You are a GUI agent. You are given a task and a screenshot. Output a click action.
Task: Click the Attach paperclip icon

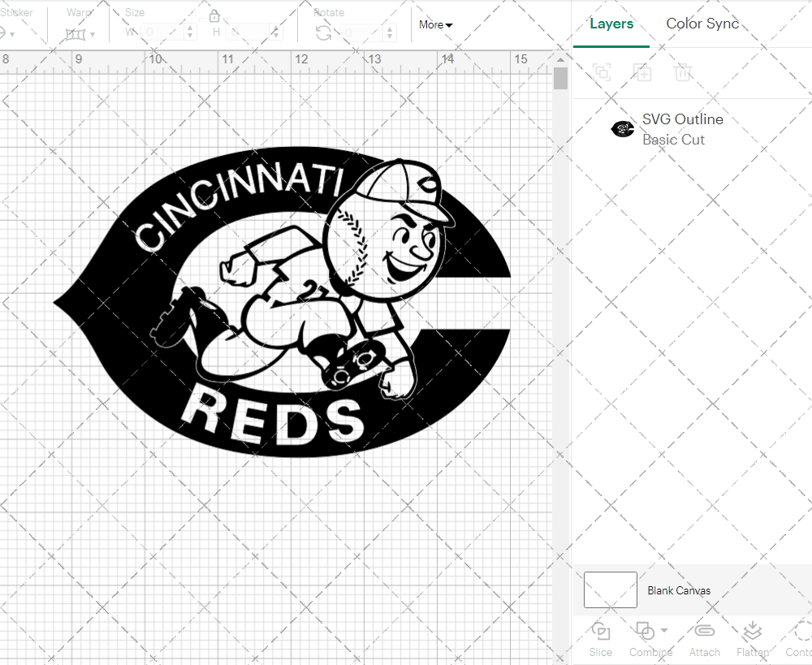(704, 631)
